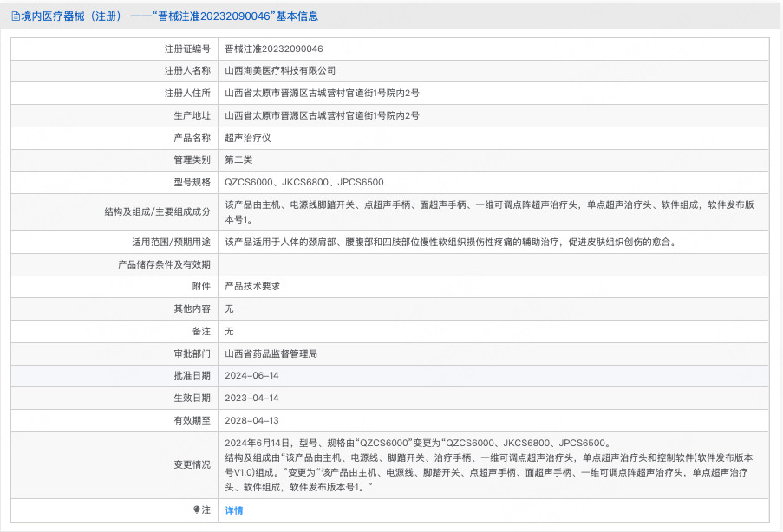Click the 变更情况 change history text

point(489,465)
